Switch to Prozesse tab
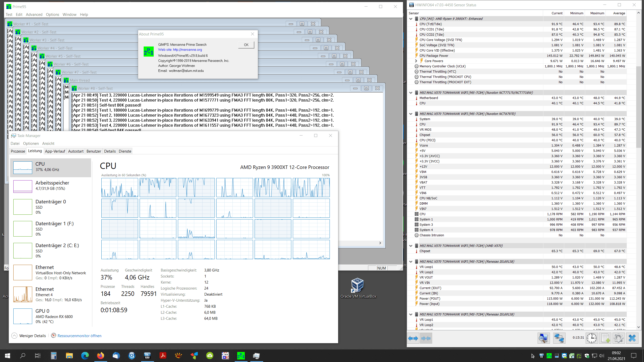Viewport: 644px width, 362px height. click(x=18, y=151)
